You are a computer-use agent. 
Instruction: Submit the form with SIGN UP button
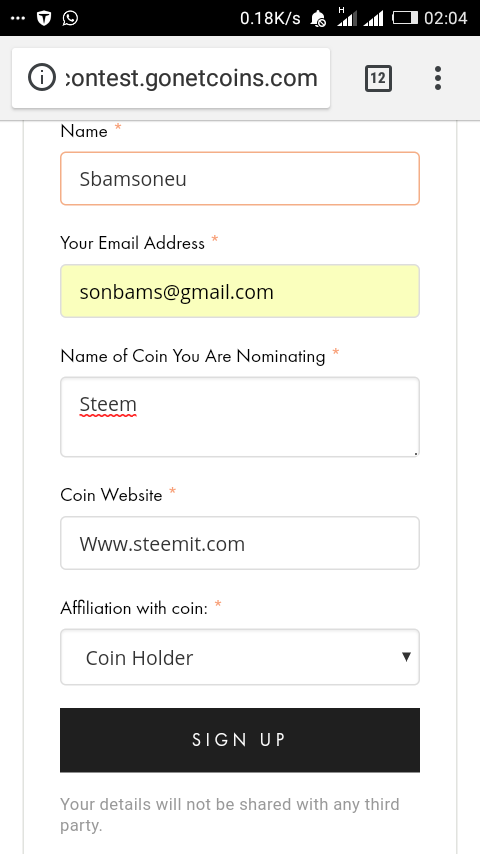(240, 740)
